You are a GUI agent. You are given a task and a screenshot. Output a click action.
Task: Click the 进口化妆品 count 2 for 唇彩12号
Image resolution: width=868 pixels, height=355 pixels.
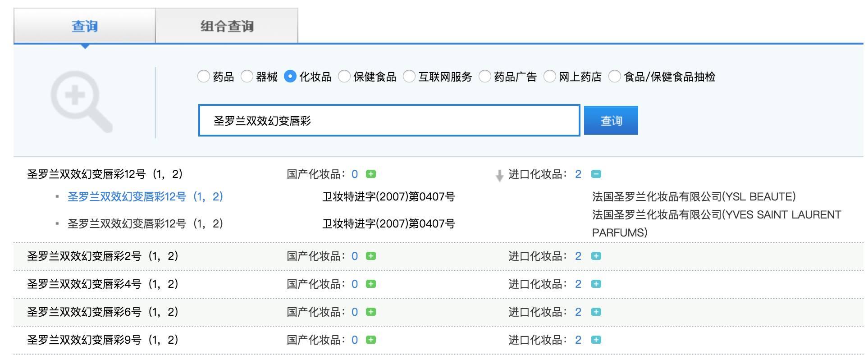pos(578,174)
